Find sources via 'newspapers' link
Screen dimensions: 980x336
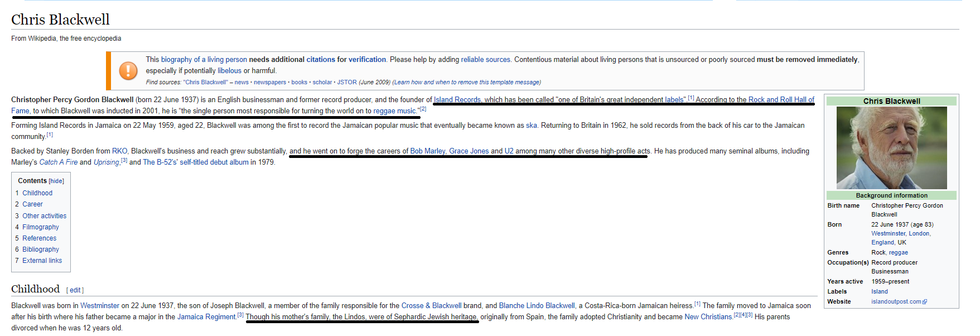pyautogui.click(x=270, y=83)
